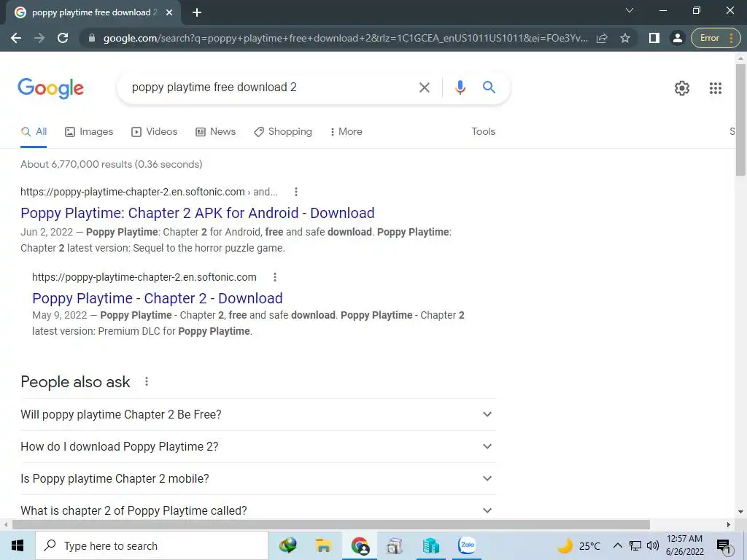Click the taskbar search box
Viewport: 747px width, 560px height.
tap(152, 545)
